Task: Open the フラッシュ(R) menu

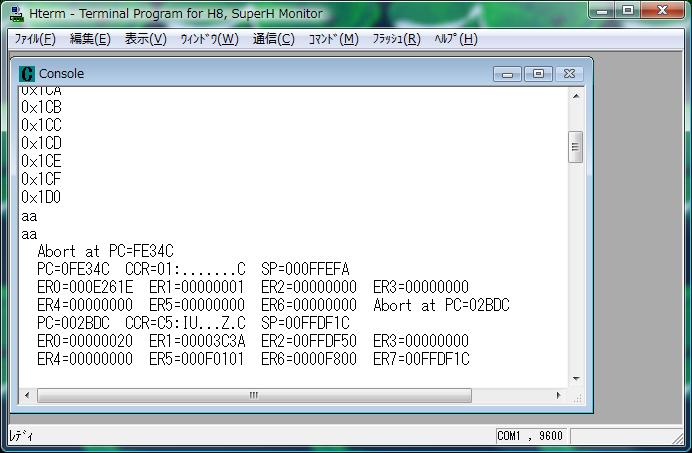Action: pyautogui.click(x=396, y=39)
